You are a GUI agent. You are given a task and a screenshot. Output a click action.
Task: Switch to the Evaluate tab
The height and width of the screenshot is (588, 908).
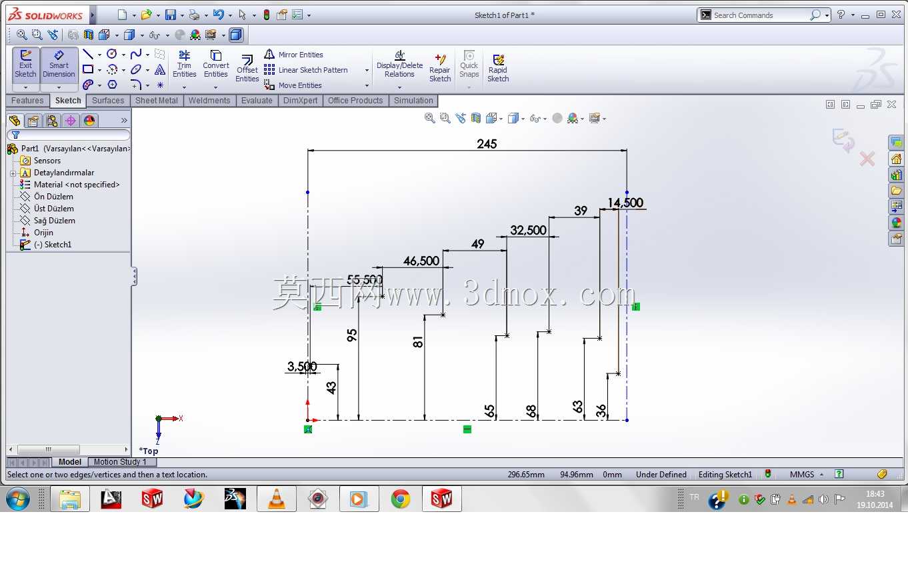click(257, 101)
